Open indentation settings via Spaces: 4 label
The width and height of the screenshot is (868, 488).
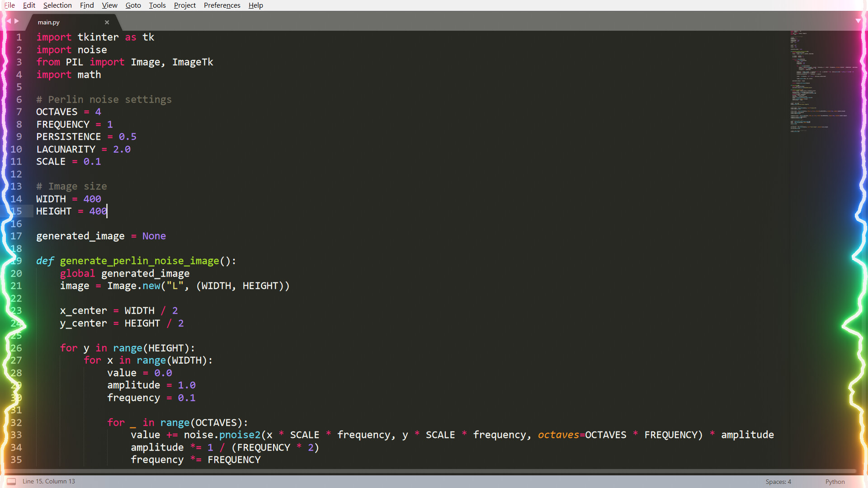pyautogui.click(x=778, y=482)
